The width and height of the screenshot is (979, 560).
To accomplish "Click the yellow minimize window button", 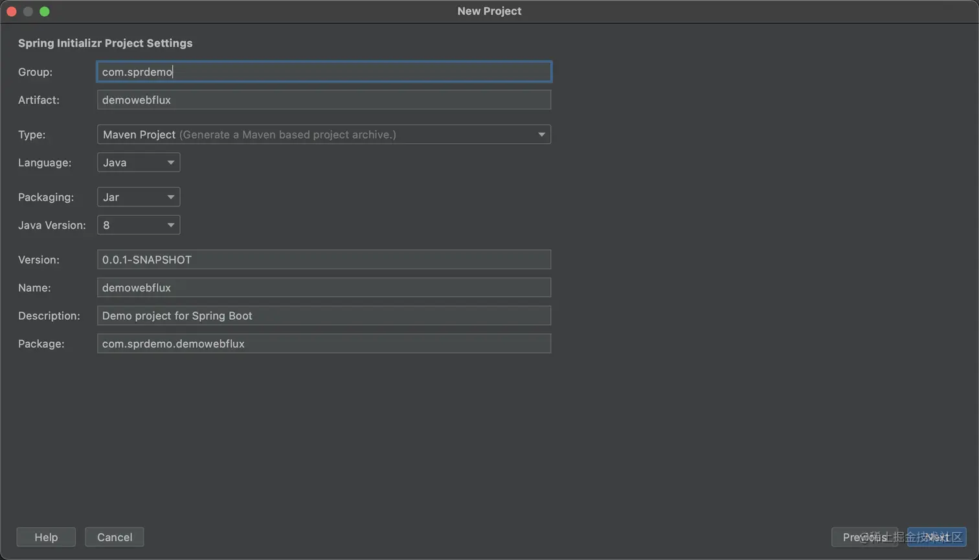I will (28, 12).
